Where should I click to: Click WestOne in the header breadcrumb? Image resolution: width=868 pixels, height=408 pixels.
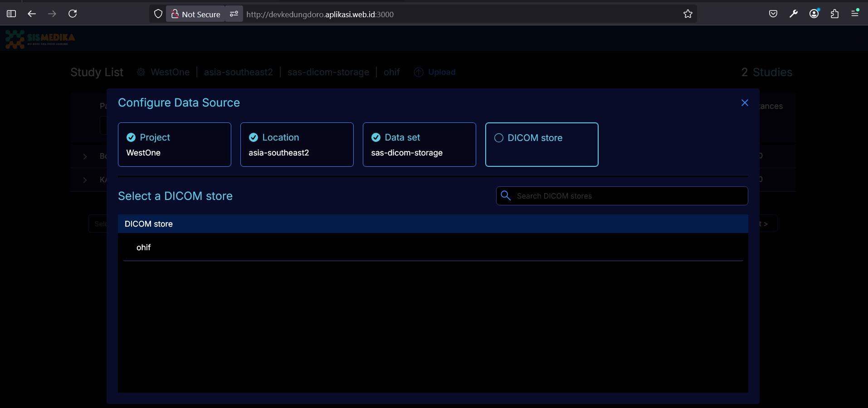coord(170,72)
